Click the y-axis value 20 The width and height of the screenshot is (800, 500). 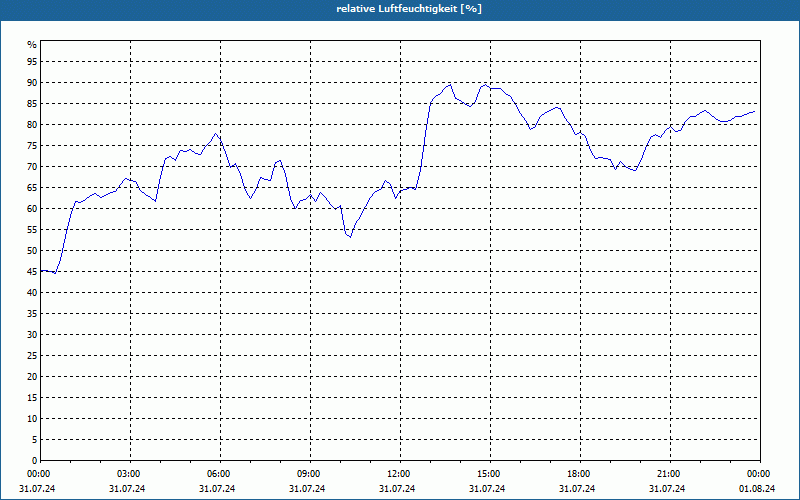pyautogui.click(x=32, y=377)
